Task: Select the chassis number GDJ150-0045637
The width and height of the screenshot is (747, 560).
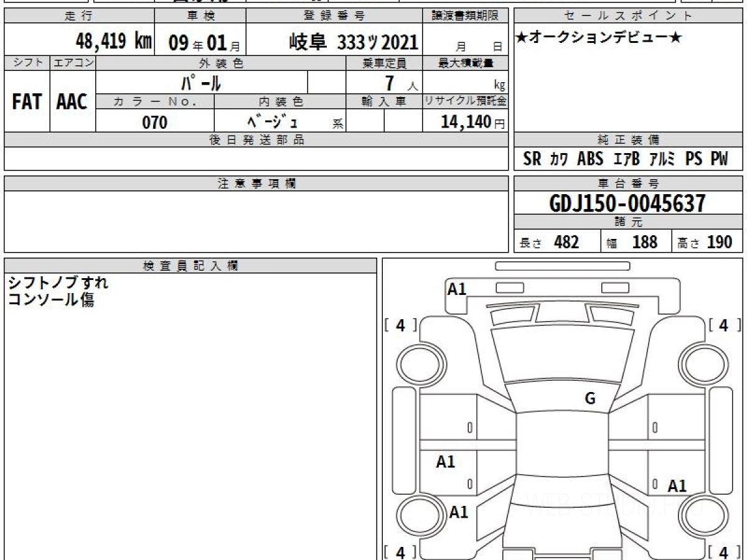Action: (627, 203)
